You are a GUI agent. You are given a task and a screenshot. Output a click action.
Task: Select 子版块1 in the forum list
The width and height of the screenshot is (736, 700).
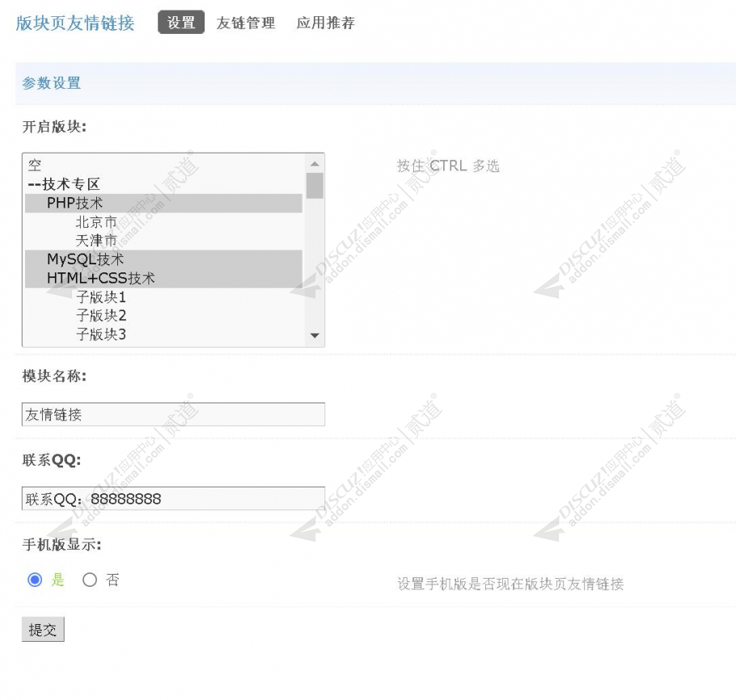tap(163, 297)
